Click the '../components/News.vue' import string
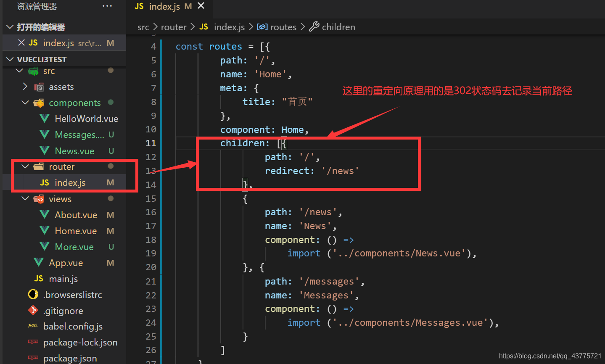This screenshot has width=605, height=364. 399,253
